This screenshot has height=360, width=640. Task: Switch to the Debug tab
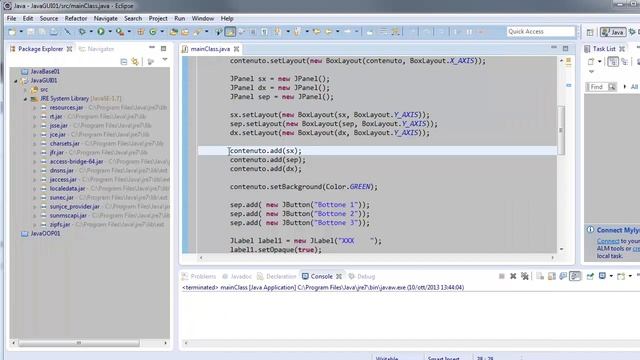[x=362, y=276]
